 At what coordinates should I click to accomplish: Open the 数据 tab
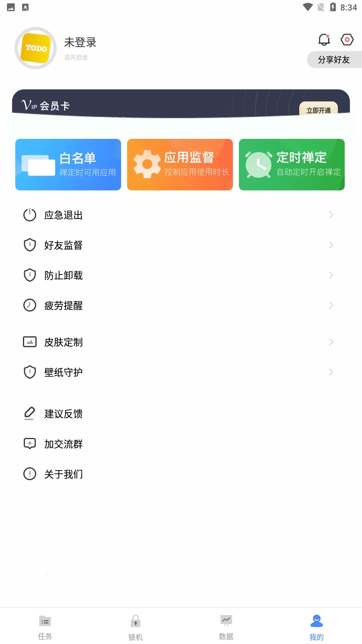click(226, 627)
